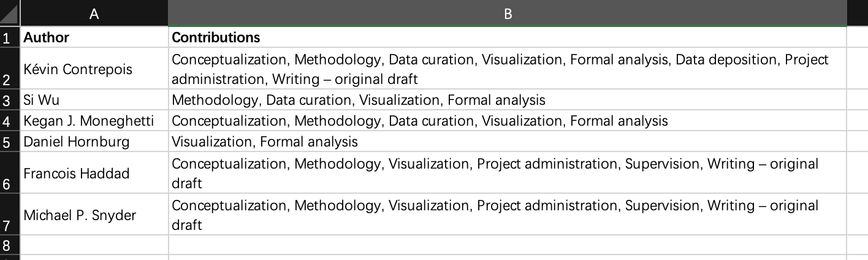Select empty cell A8
The height and width of the screenshot is (260, 868).
click(x=94, y=245)
